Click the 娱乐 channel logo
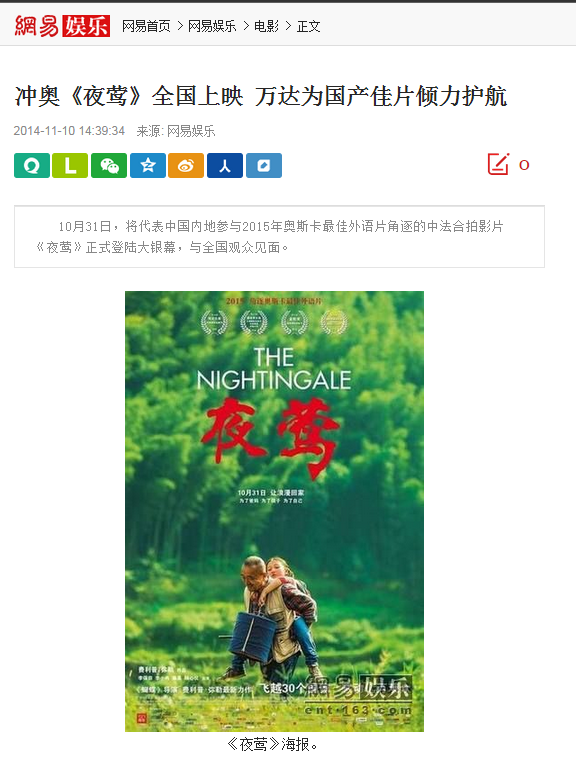 point(86,26)
